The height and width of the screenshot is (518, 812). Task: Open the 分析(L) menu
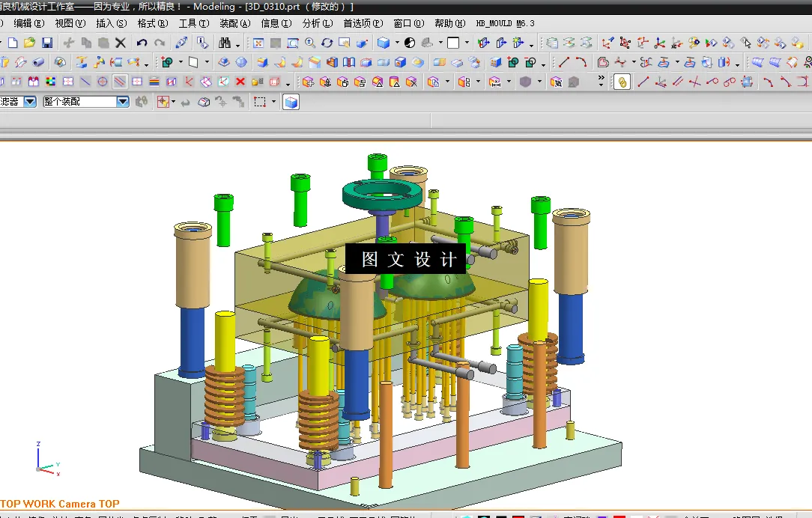coord(318,23)
